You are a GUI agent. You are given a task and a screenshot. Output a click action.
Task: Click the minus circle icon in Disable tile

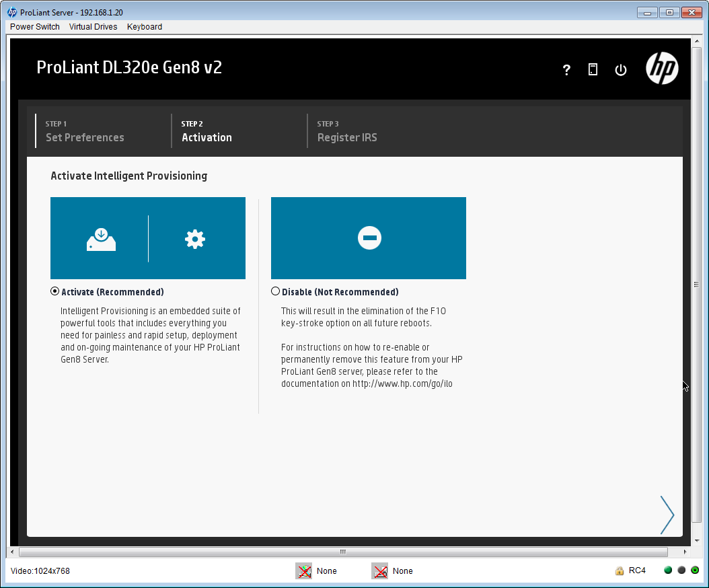point(369,238)
